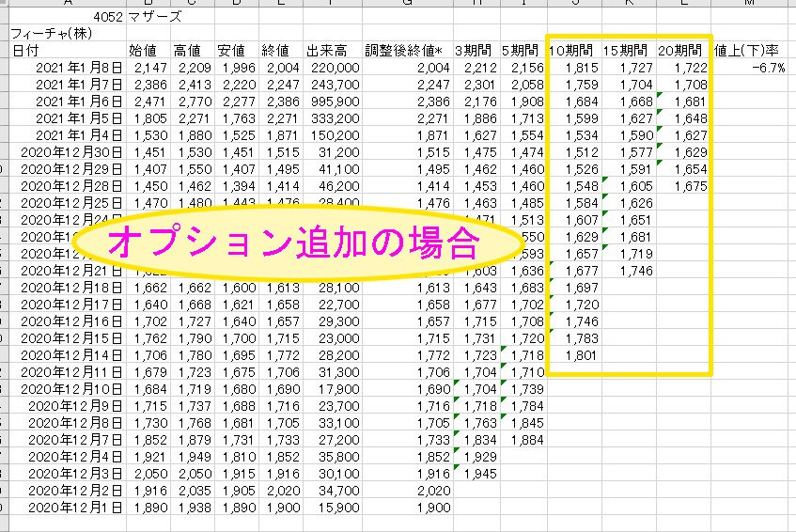This screenshot has height=532, width=796.
Task: Click the date cell 2021年1月8日
Action: (68, 68)
